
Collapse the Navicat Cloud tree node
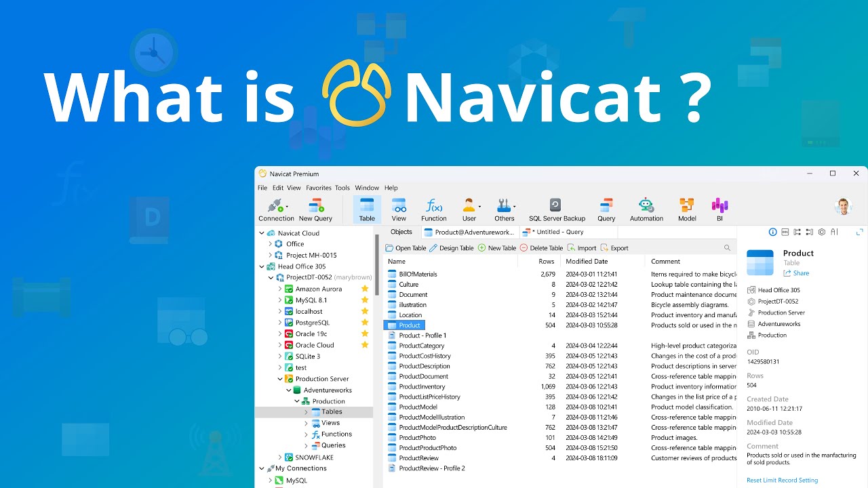[262, 233]
